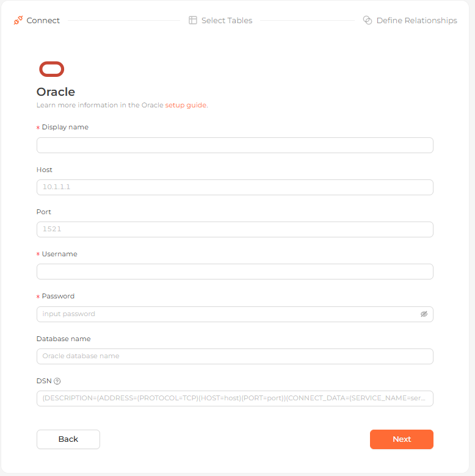Focus the Host field showing 10.1.1.1
Screen dimensions: 475x476
coord(235,187)
